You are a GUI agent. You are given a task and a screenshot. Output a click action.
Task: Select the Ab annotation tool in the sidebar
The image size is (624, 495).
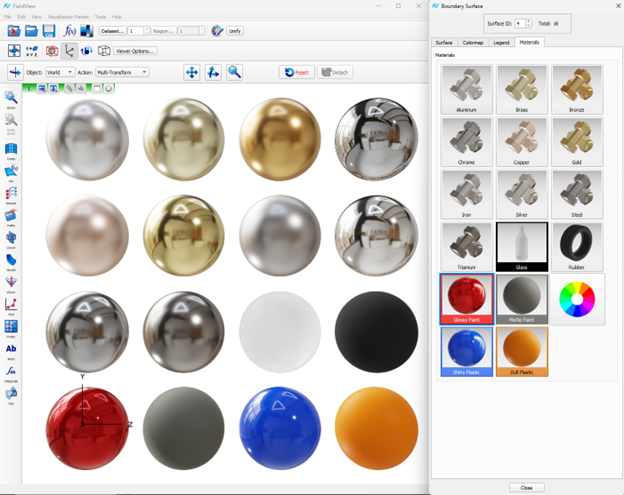(11, 348)
